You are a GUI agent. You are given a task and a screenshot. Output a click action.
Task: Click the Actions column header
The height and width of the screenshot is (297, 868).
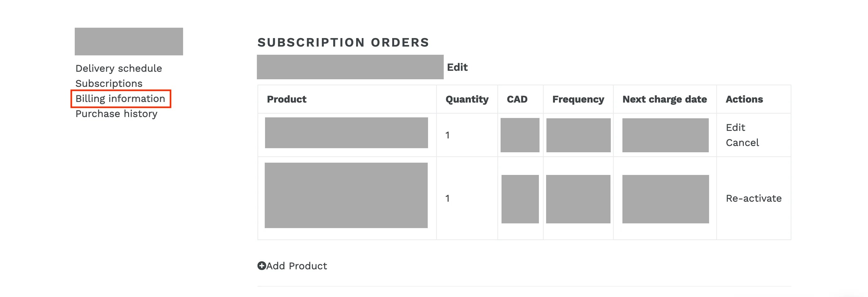744,99
